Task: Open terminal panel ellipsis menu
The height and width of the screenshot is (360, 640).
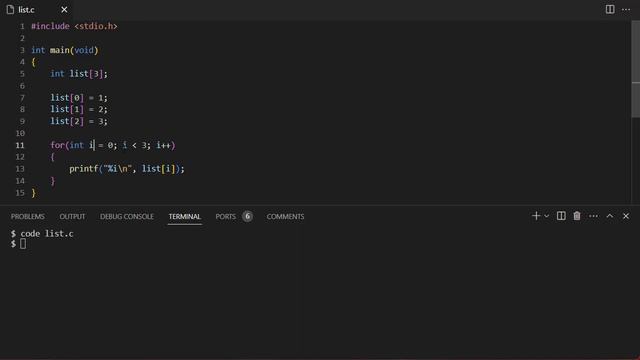Action: point(593,216)
